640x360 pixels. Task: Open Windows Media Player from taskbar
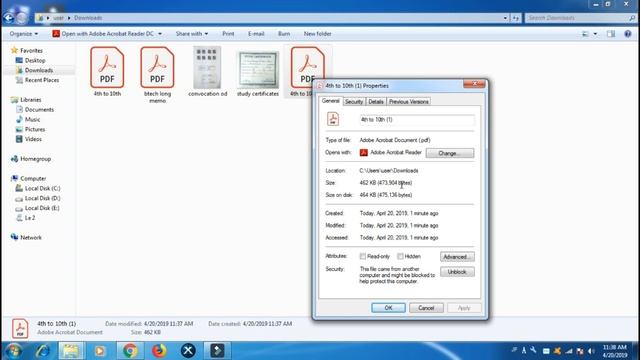tap(100, 351)
